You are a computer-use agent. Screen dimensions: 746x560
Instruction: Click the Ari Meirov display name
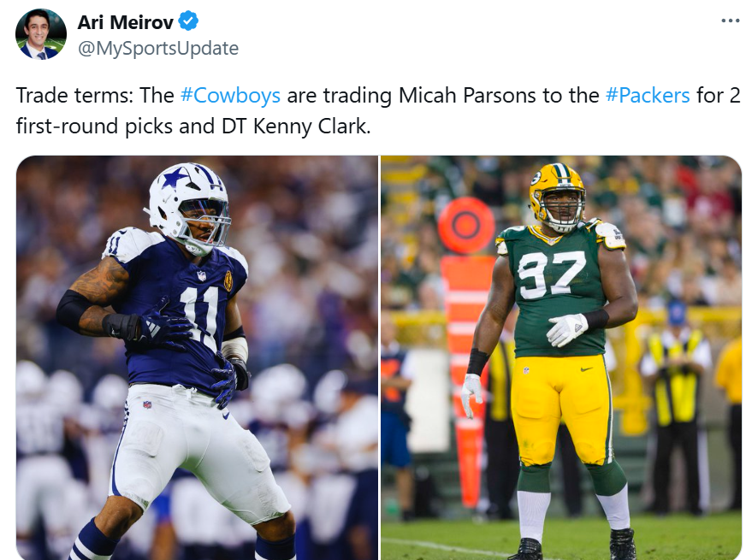125,22
